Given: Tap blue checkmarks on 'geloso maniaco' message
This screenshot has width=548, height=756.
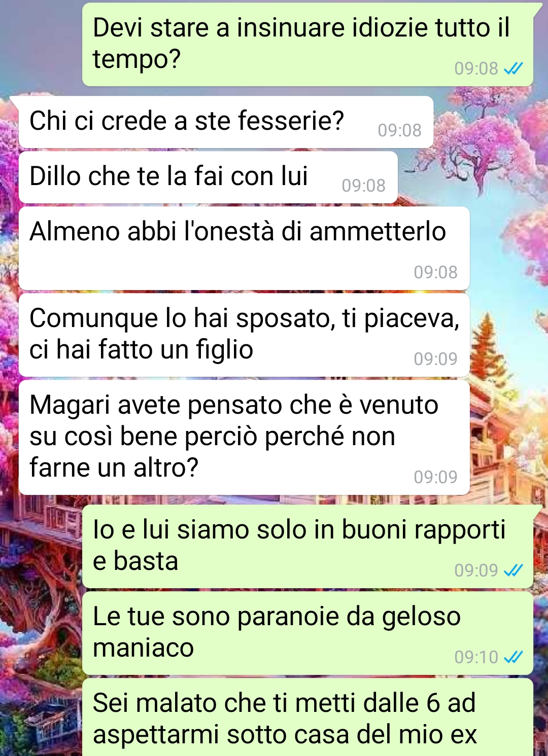Looking at the screenshot, I should (513, 657).
